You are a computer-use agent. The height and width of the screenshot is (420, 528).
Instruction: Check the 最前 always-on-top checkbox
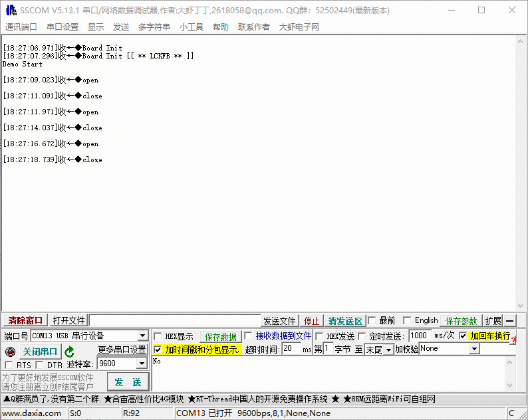click(372, 320)
